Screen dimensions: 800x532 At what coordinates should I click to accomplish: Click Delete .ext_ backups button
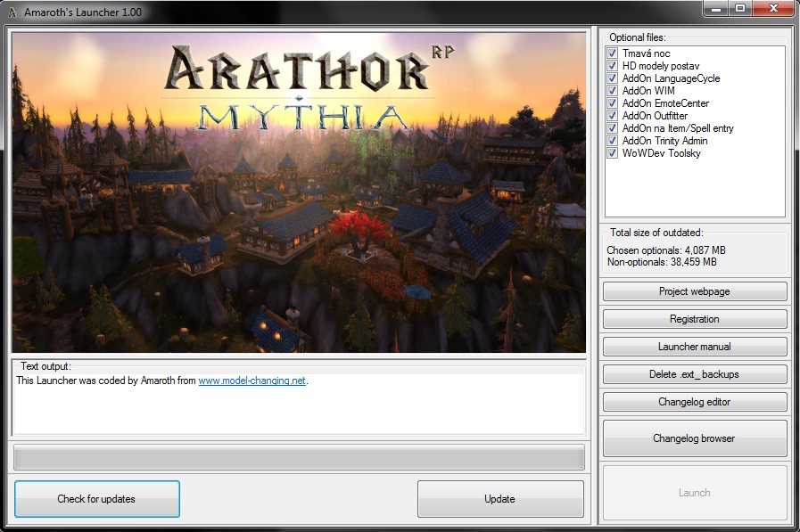point(695,374)
